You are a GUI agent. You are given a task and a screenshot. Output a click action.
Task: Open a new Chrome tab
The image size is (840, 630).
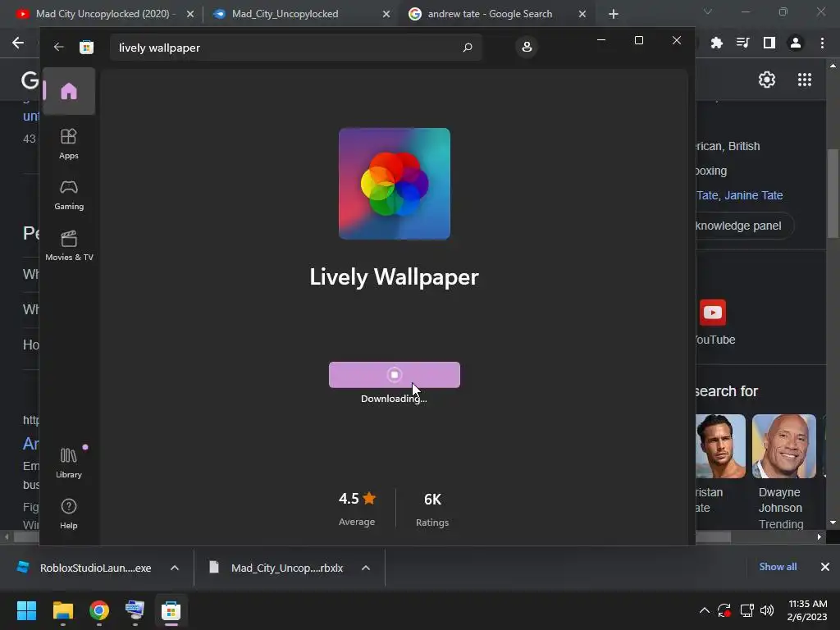coord(614,15)
